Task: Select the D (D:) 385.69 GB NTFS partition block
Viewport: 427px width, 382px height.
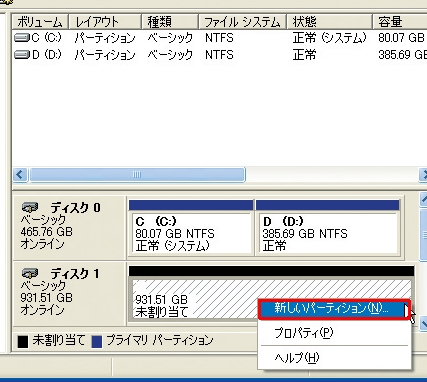Action: point(327,228)
